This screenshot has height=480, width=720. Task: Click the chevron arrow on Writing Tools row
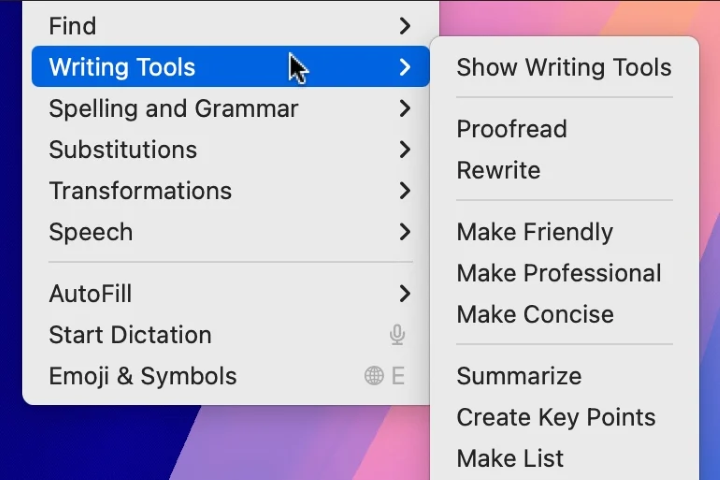pyautogui.click(x=405, y=67)
